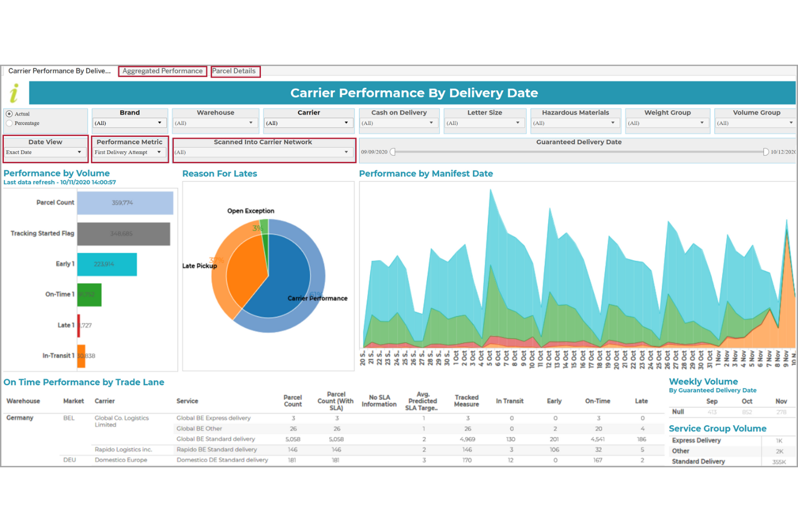Screen dimensions: 798x532
Task: Select the Carrier Performance By Delivery tab
Action: [59, 71]
